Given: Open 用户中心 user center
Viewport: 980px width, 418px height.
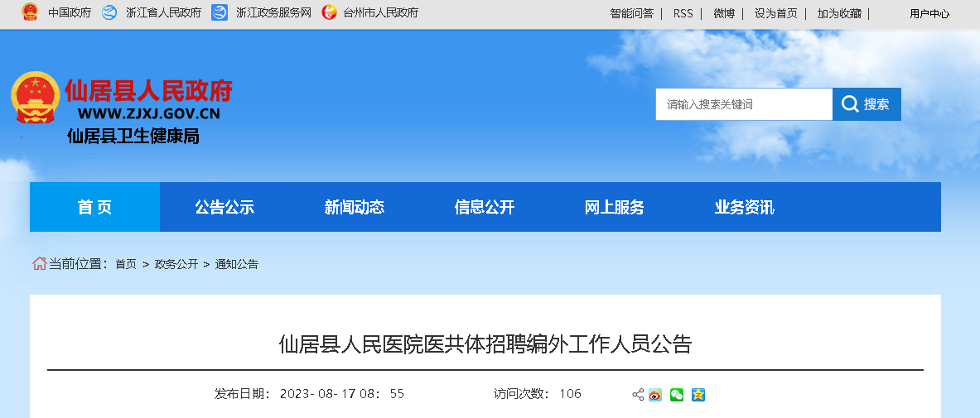Looking at the screenshot, I should [929, 14].
